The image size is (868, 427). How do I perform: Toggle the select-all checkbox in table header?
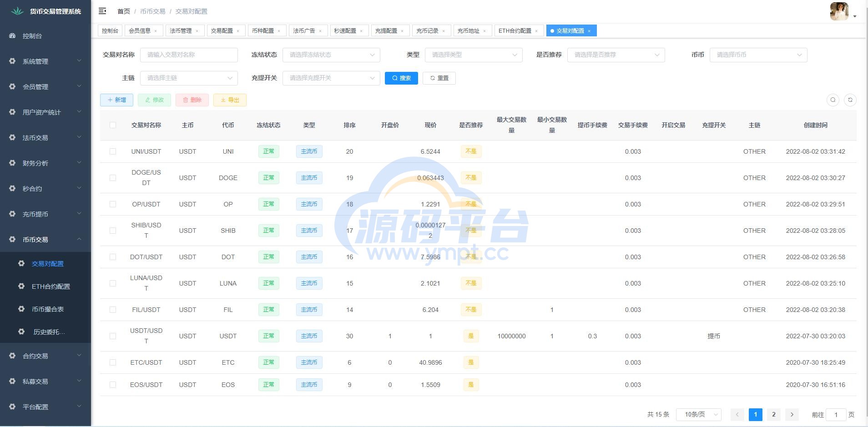(x=113, y=125)
